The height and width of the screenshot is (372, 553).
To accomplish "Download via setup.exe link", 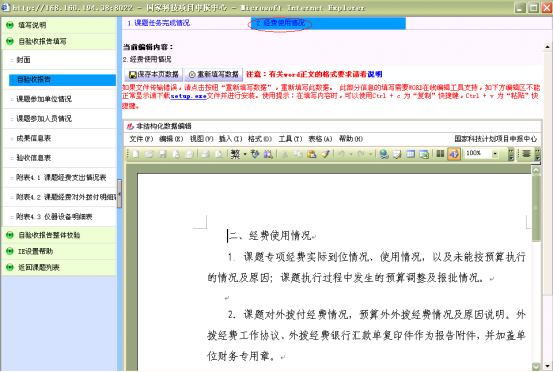I will tap(188, 96).
